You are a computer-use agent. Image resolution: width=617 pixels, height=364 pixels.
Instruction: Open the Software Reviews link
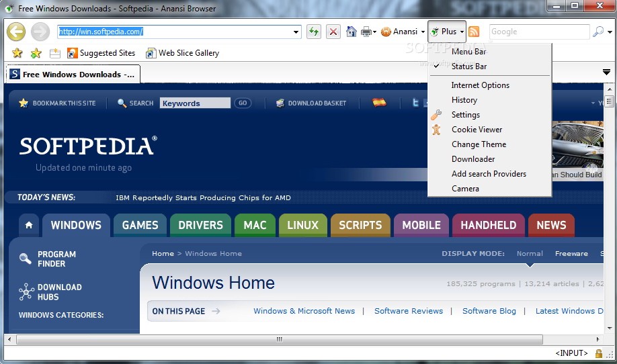click(x=409, y=311)
